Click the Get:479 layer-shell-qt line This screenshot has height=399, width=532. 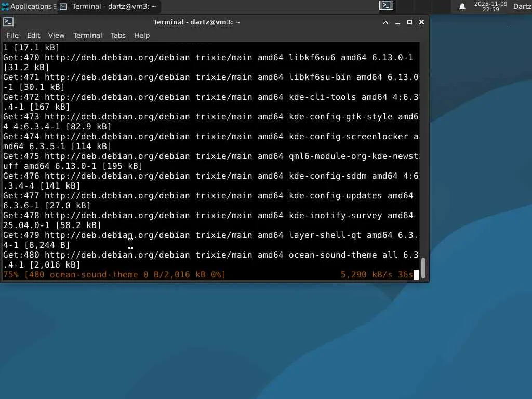pyautogui.click(x=211, y=235)
